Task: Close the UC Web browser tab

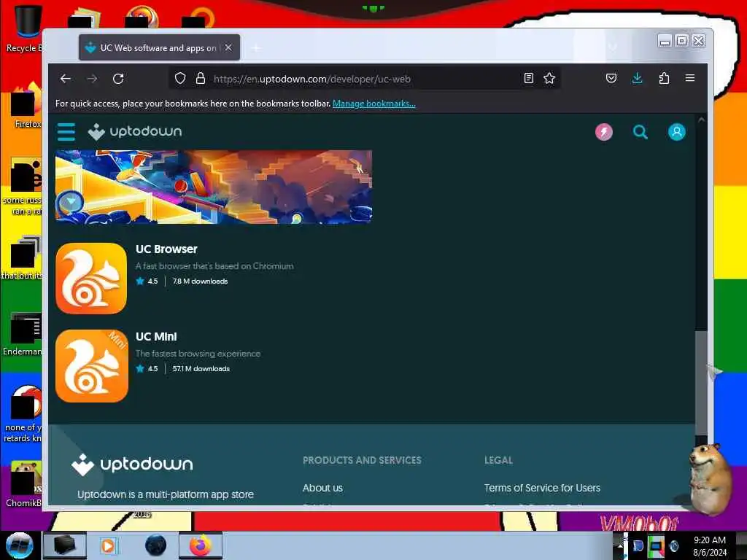Action: pos(228,47)
